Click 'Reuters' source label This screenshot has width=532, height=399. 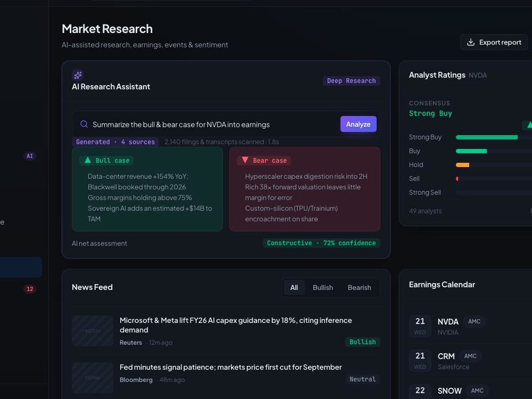(x=131, y=342)
